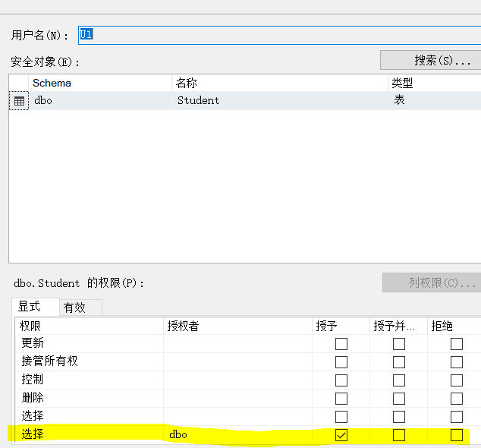Check 拒绝 for the 更新 permission

[457, 344]
